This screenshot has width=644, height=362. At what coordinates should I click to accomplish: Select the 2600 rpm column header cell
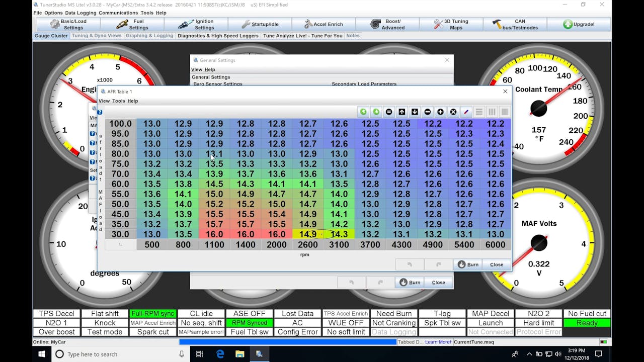click(307, 245)
